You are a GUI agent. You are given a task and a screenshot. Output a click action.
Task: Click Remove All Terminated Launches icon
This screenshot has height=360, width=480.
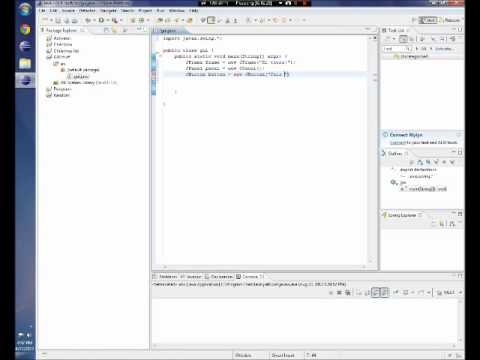348,293
